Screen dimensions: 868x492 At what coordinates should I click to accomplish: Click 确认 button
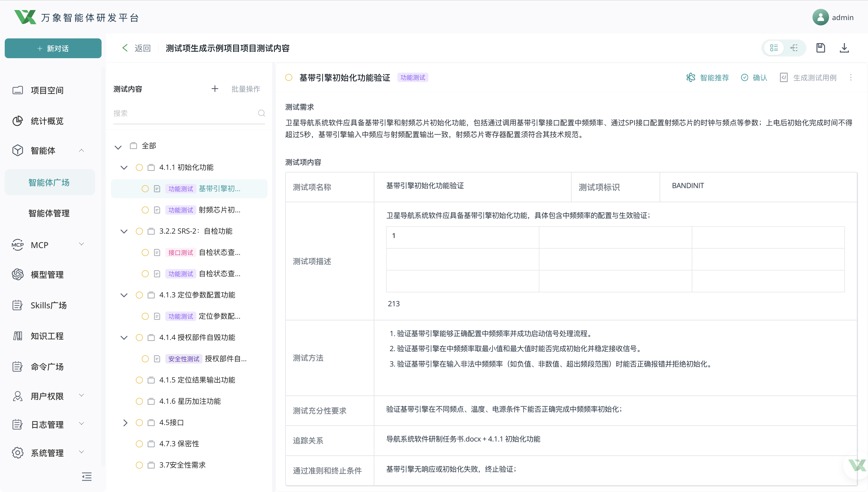754,77
